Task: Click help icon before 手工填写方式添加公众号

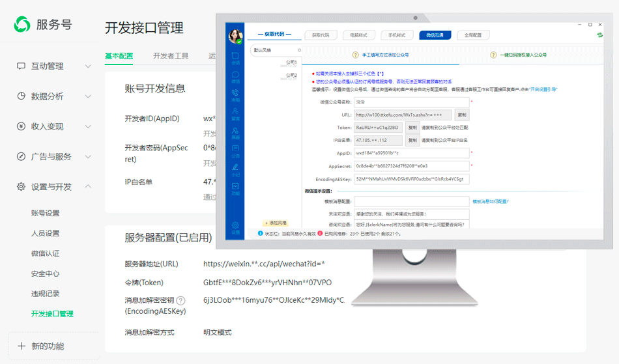Action: point(355,55)
